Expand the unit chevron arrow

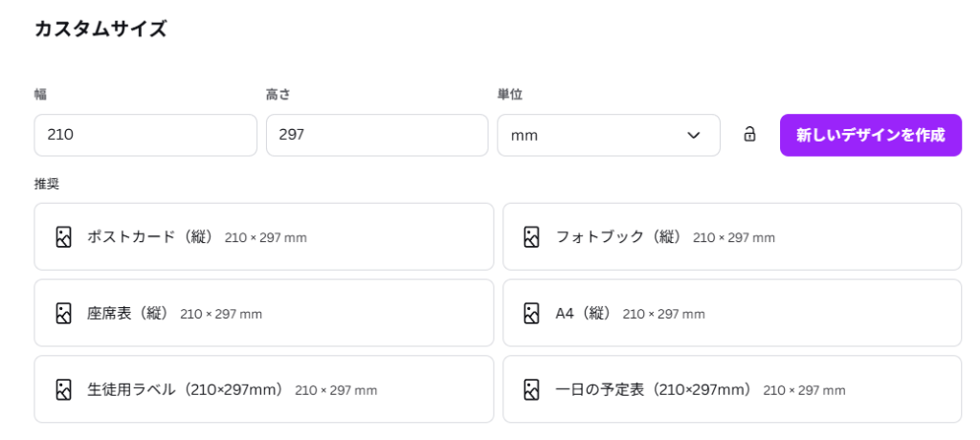[x=694, y=135]
